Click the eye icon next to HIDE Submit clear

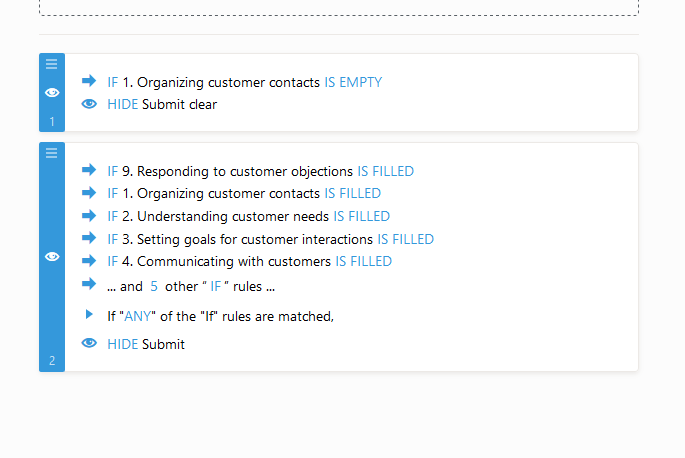tap(89, 104)
